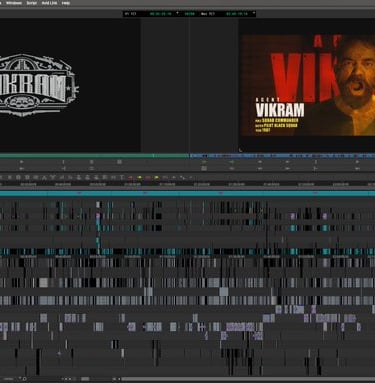Open the Script menu
The height and width of the screenshot is (383, 375).
[32, 3]
